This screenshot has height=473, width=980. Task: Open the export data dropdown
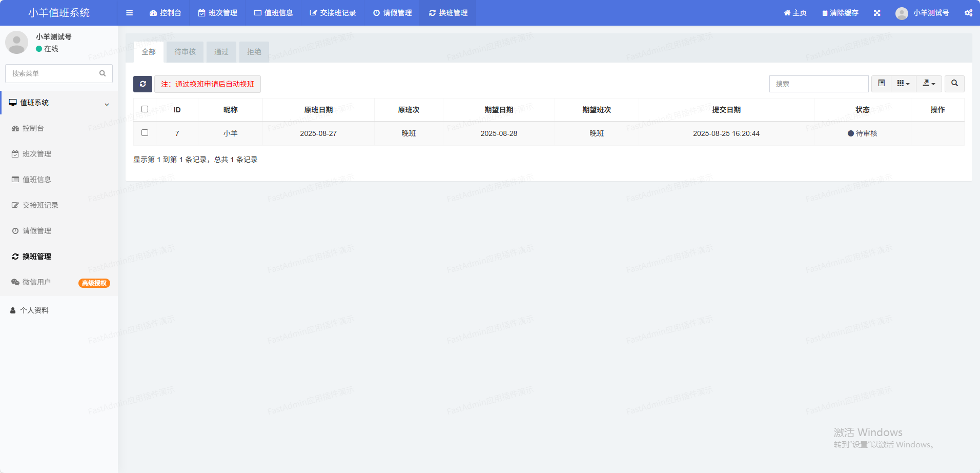[929, 84]
